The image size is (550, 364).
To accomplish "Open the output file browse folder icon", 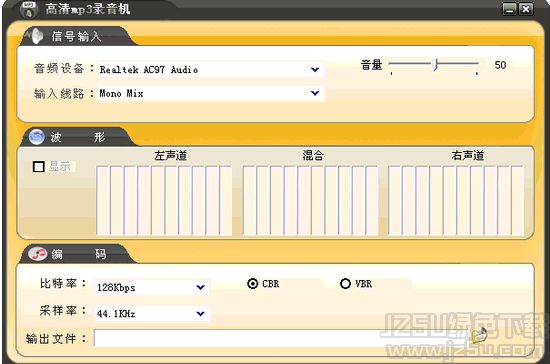I will coord(479,335).
